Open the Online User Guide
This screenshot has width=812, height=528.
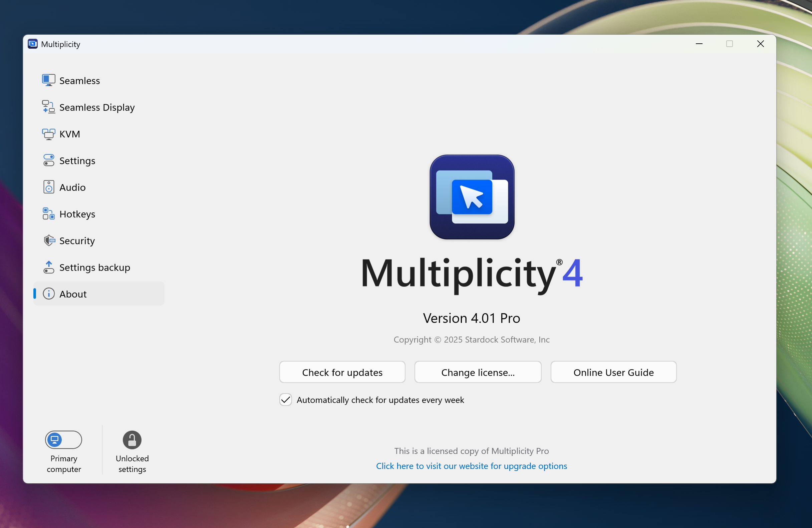pyautogui.click(x=613, y=372)
